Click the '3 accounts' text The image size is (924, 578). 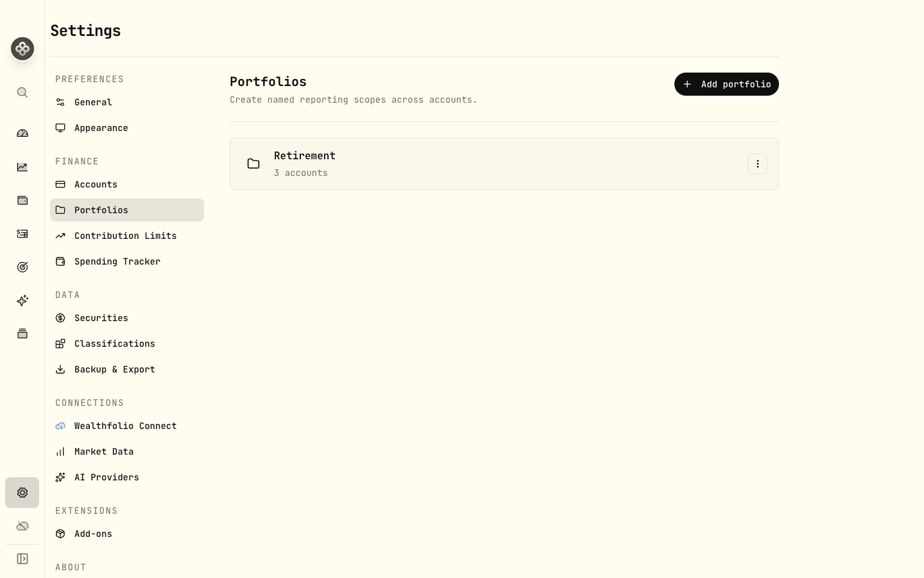tap(301, 173)
